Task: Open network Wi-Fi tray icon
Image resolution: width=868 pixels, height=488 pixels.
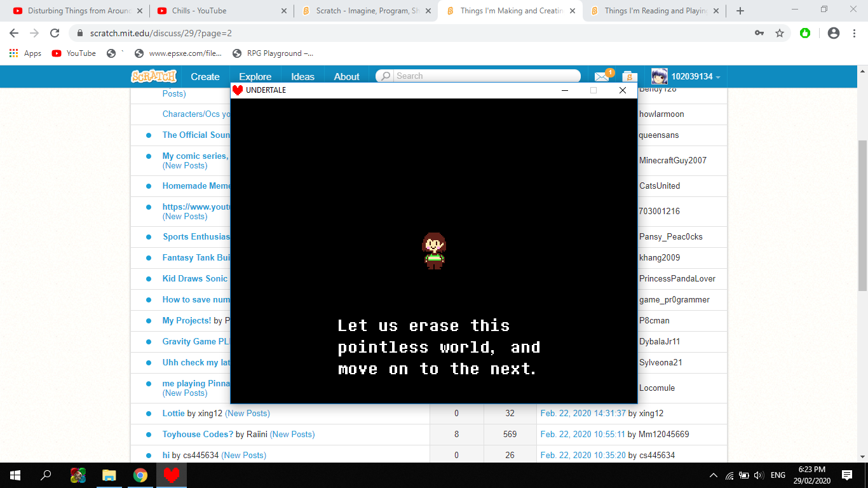Action: [729, 475]
